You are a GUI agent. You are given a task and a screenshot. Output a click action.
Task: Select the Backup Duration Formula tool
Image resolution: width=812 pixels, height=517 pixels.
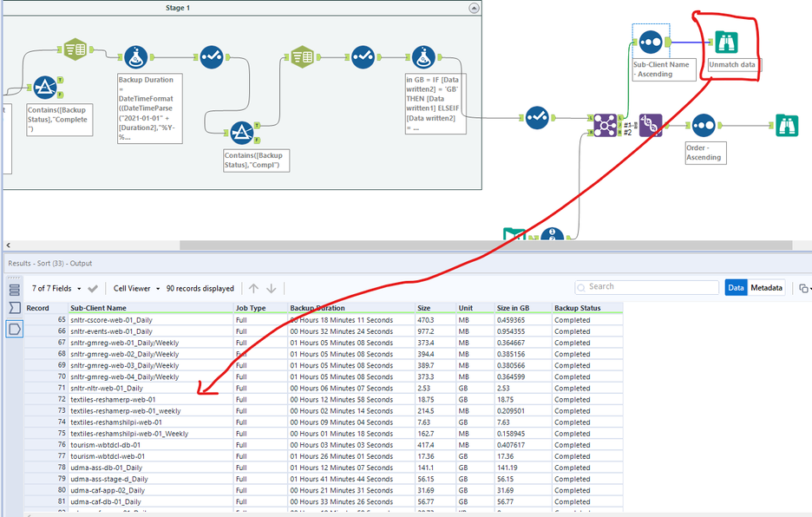136,57
